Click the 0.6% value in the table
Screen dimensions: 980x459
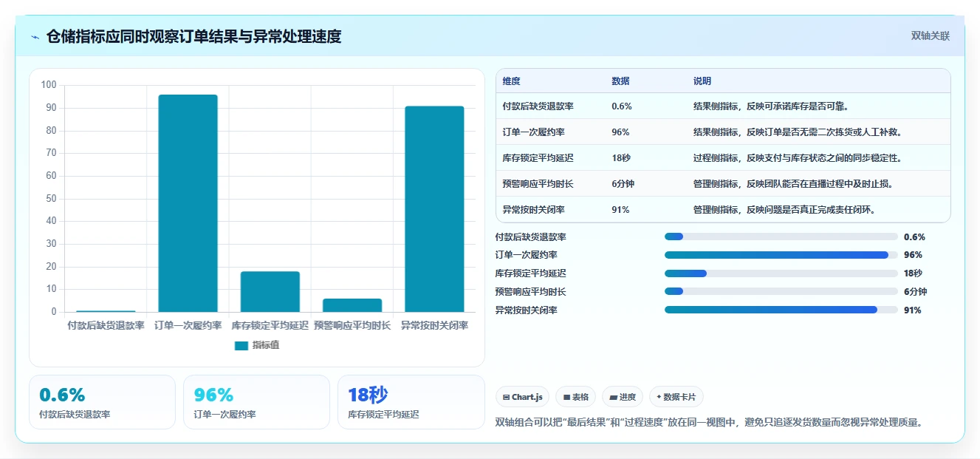click(622, 106)
